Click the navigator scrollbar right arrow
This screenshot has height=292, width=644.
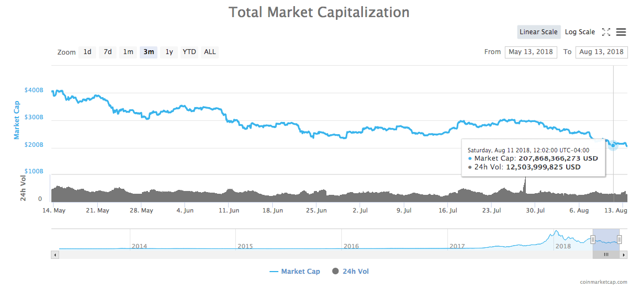tap(624, 254)
